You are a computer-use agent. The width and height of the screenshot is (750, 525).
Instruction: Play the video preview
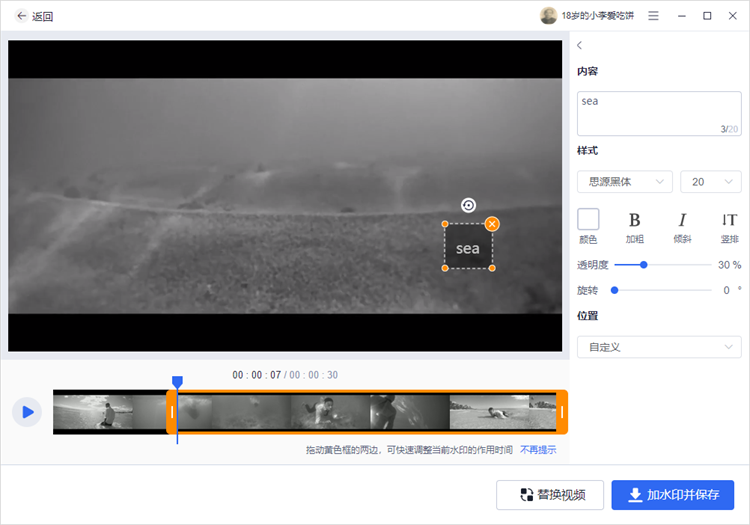tap(27, 412)
